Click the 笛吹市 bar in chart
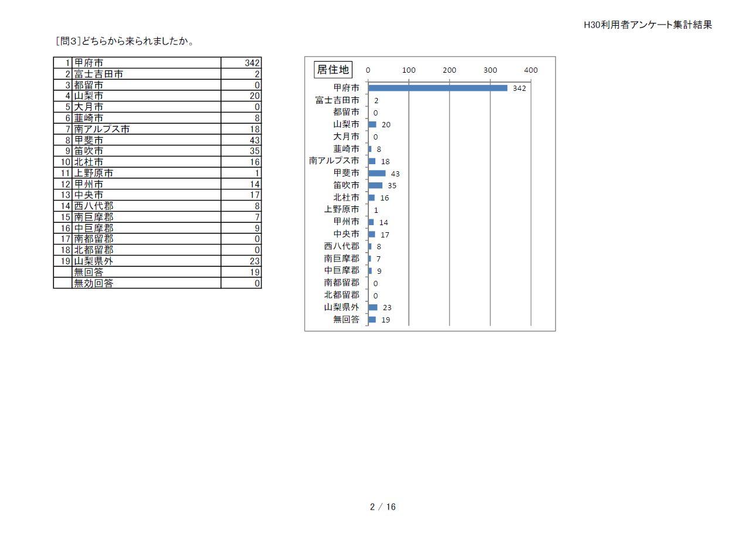 (375, 185)
